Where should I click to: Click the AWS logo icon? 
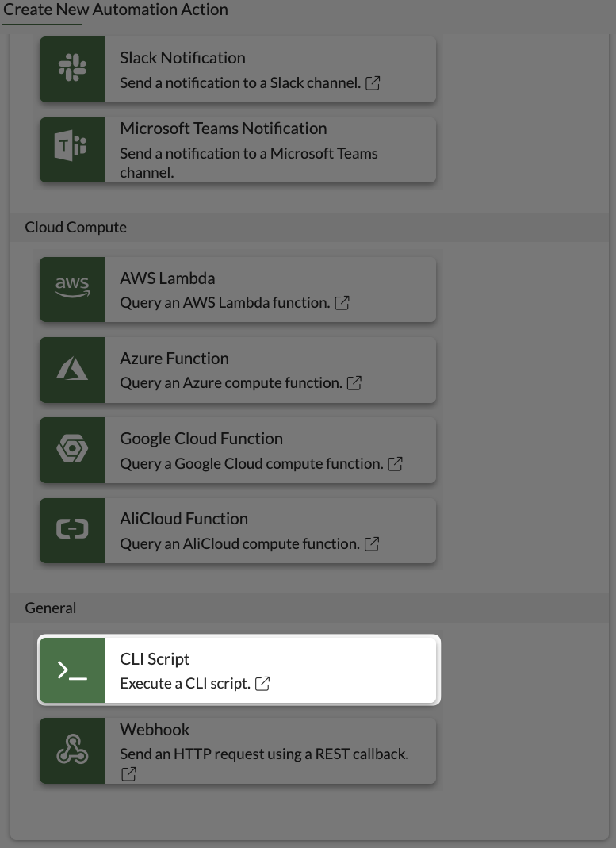tap(72, 287)
